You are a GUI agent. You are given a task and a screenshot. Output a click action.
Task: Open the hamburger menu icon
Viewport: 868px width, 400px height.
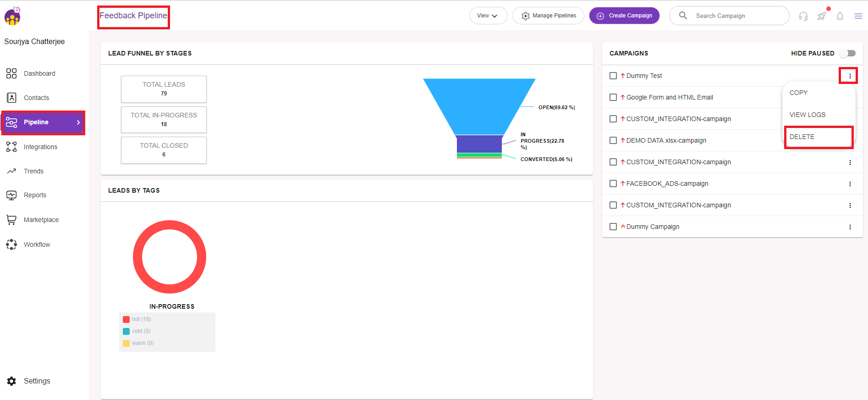point(858,16)
